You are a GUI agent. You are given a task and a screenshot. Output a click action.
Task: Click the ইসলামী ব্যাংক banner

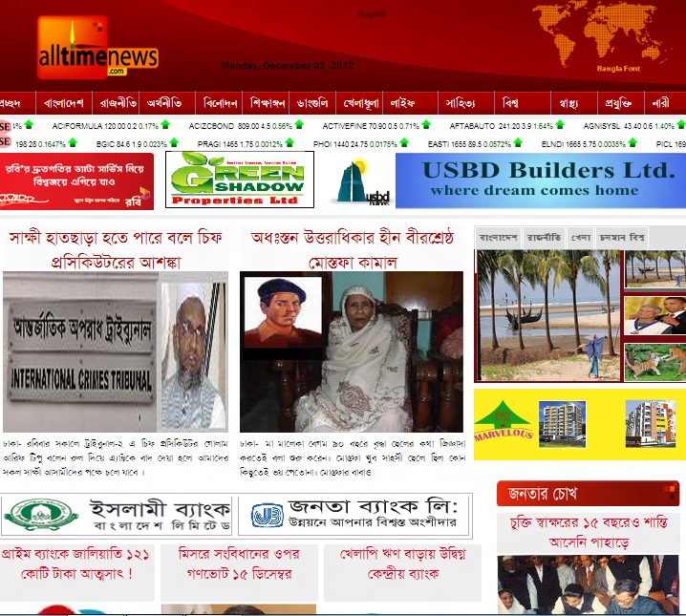116,515
